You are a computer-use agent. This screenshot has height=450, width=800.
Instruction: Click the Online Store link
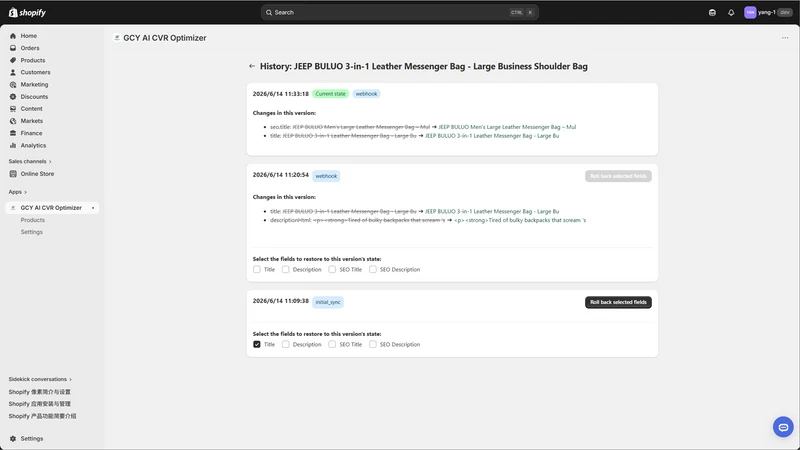(x=37, y=174)
